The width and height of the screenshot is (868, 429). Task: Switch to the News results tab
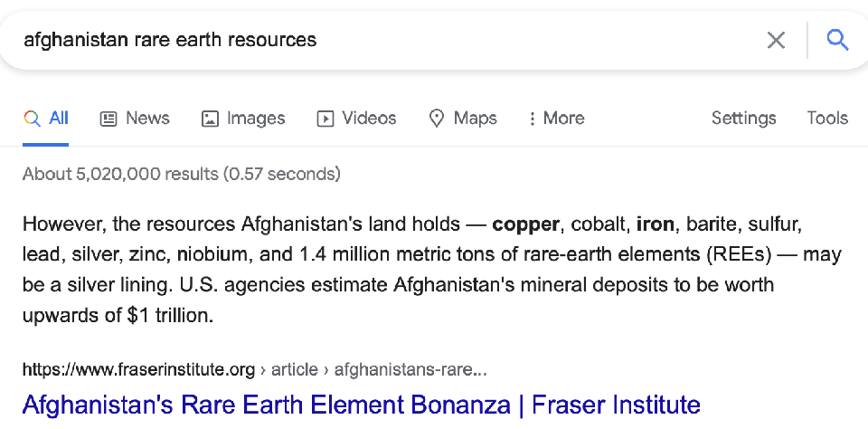(x=146, y=119)
